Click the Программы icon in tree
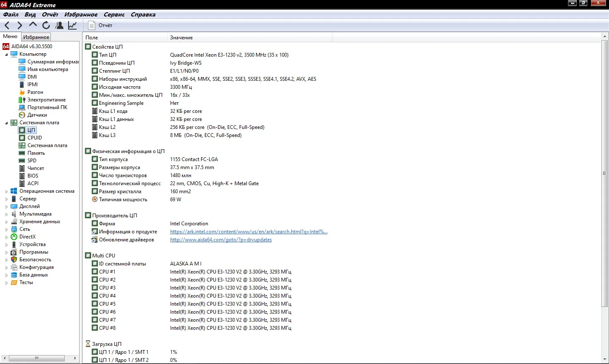 (14, 252)
